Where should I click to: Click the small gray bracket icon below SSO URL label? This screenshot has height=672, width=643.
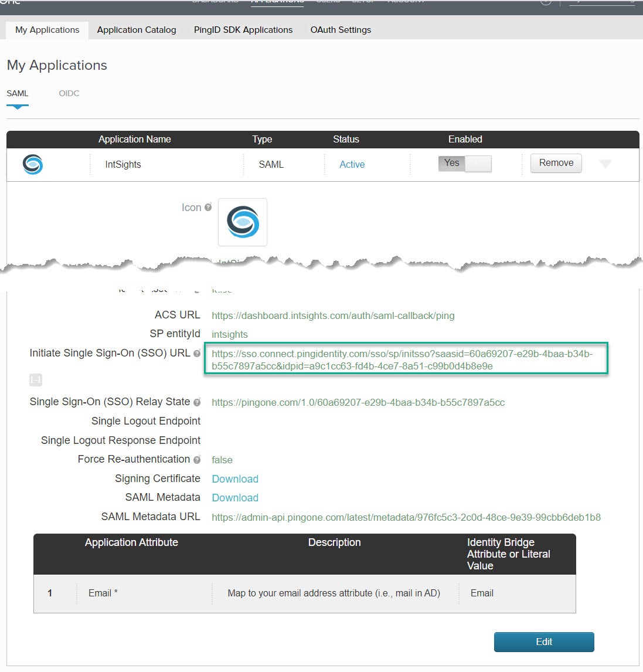click(36, 380)
